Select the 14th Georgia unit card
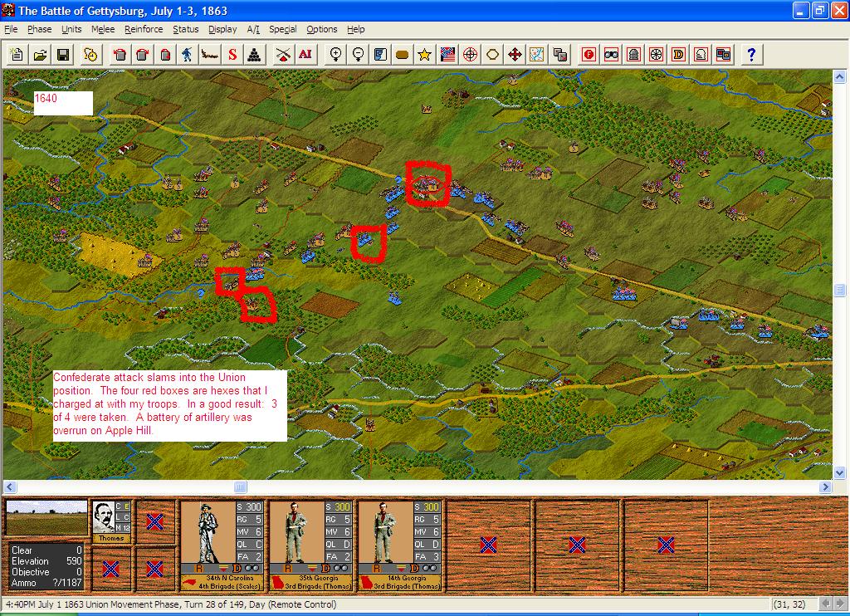This screenshot has height=616, width=850. point(400,545)
